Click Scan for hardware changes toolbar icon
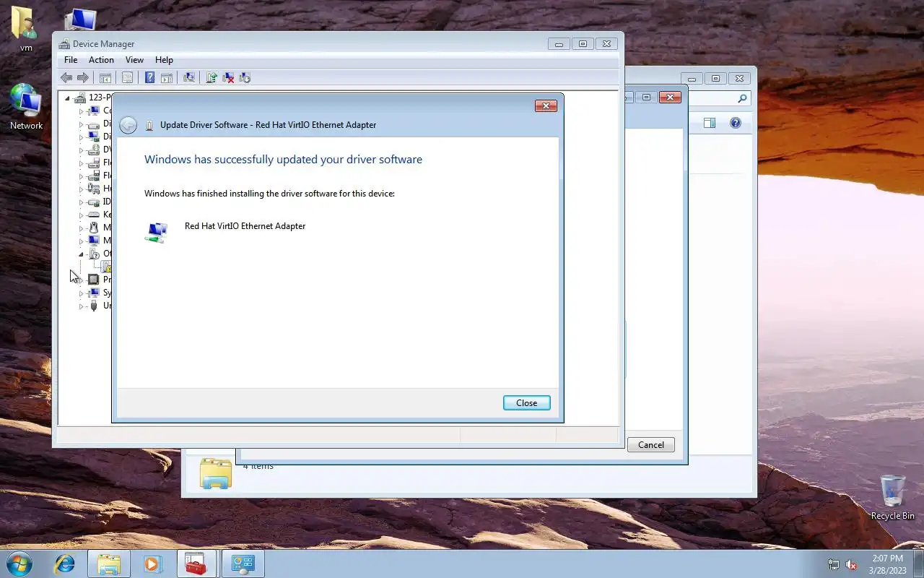This screenshot has height=578, width=924. (189, 78)
